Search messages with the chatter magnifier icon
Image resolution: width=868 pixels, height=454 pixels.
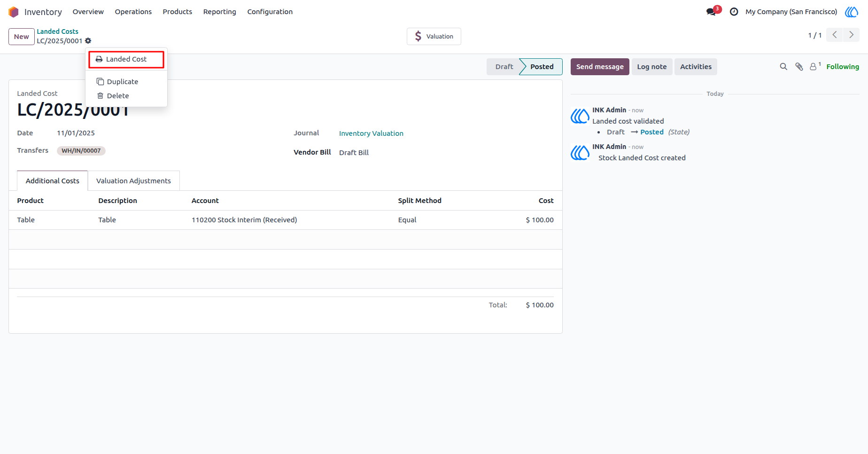[783, 67]
